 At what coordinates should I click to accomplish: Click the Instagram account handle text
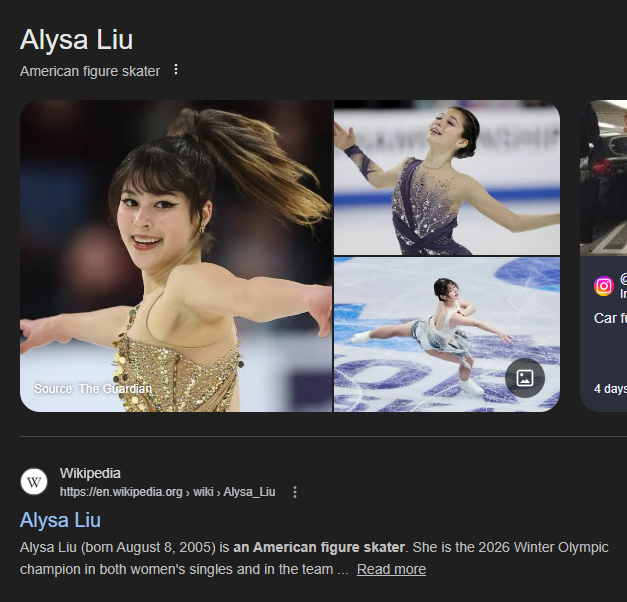click(623, 278)
